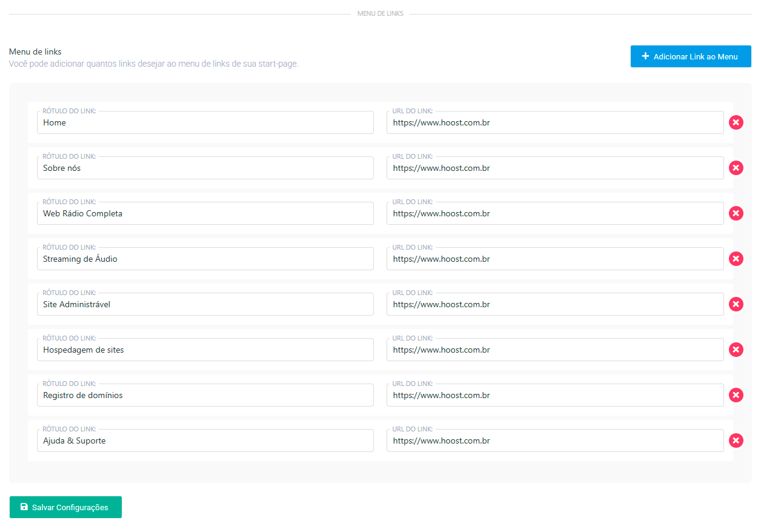Delete the Hospedagem de sites link
This screenshot has height=532, width=761.
click(736, 350)
